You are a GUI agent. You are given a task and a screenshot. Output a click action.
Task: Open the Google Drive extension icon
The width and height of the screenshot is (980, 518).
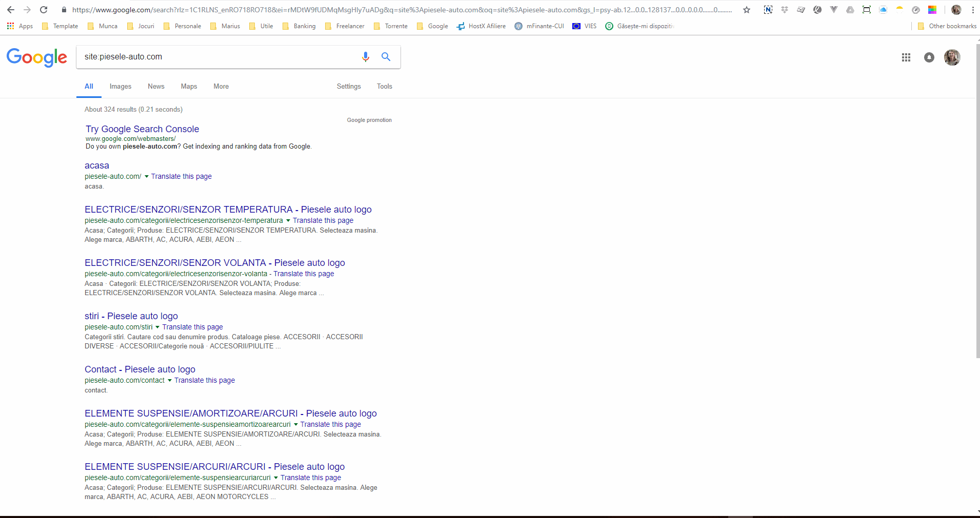pos(850,10)
